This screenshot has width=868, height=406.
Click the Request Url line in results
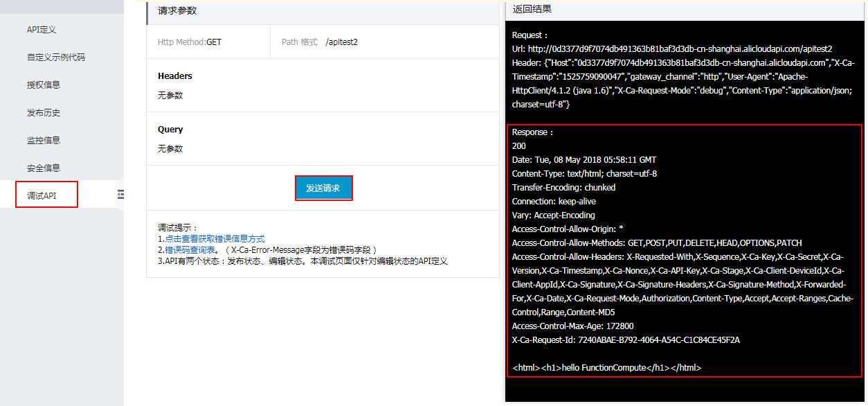(672, 49)
